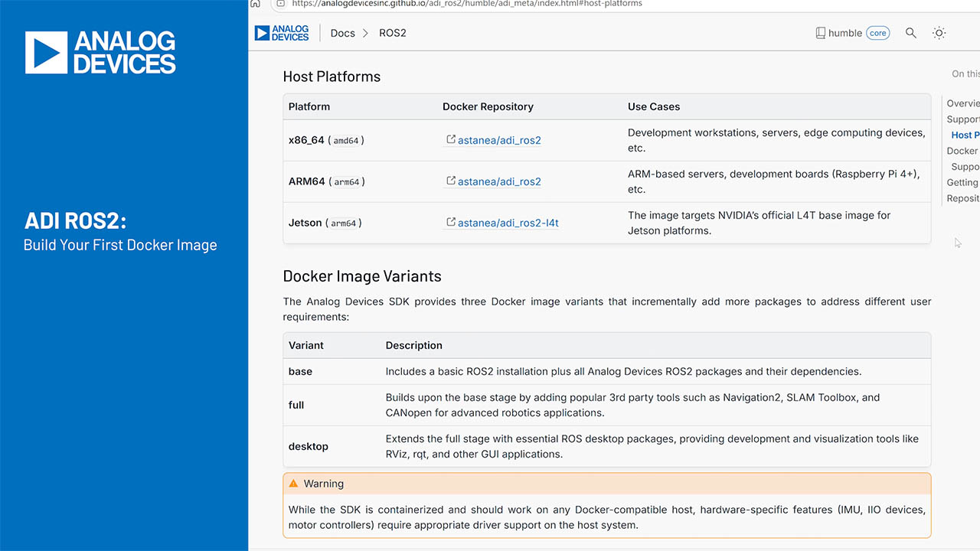Toggle the light/dark theme sun icon
This screenshot has height=551, width=980.
(939, 33)
